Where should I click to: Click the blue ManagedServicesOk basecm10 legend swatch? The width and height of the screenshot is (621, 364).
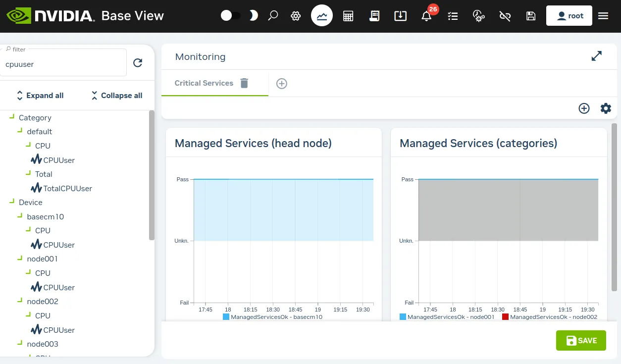(226, 317)
